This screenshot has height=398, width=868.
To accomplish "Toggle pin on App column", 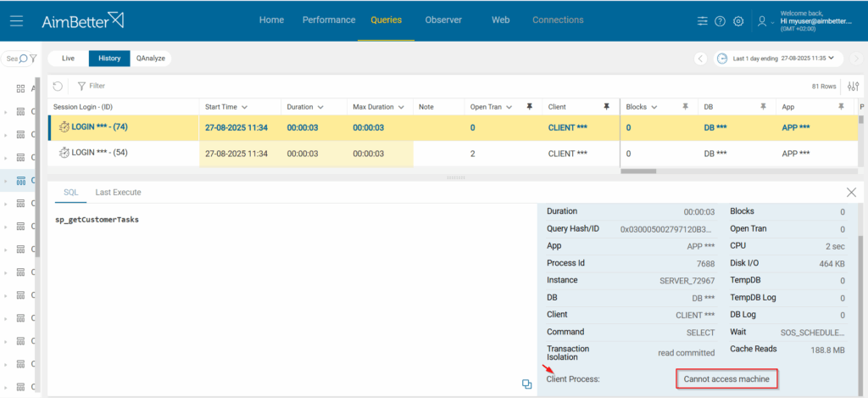I will pos(842,106).
